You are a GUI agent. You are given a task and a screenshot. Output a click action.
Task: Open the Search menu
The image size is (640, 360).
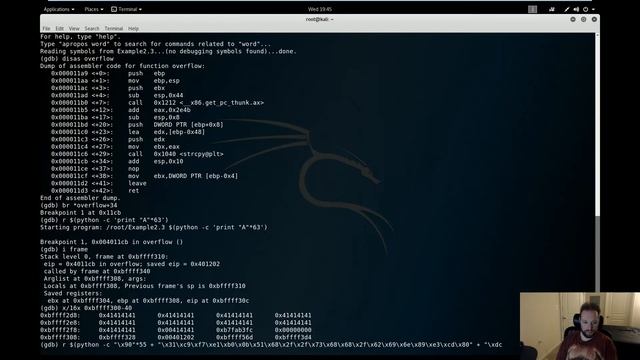pyautogui.click(x=92, y=29)
